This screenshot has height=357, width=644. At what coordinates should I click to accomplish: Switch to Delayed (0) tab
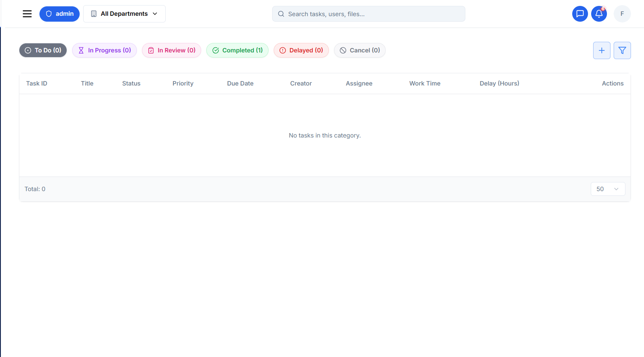click(x=301, y=50)
